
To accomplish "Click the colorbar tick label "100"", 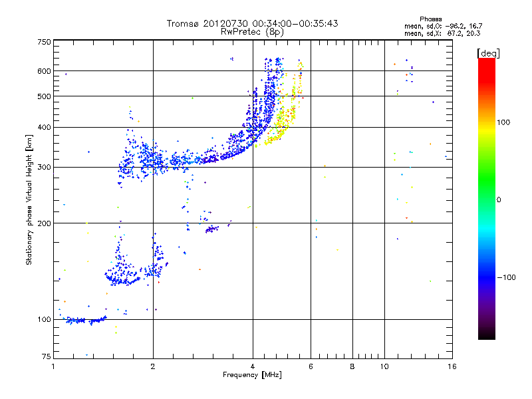I will click(x=503, y=122).
